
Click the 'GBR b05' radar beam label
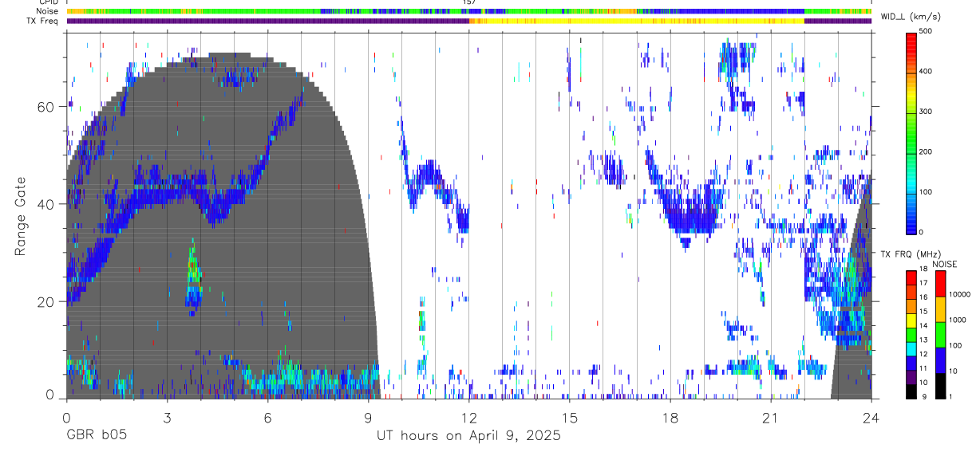click(x=96, y=436)
